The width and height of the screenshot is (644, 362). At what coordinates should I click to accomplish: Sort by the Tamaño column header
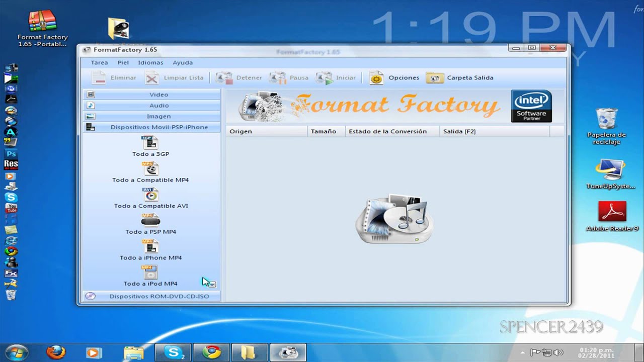326,131
